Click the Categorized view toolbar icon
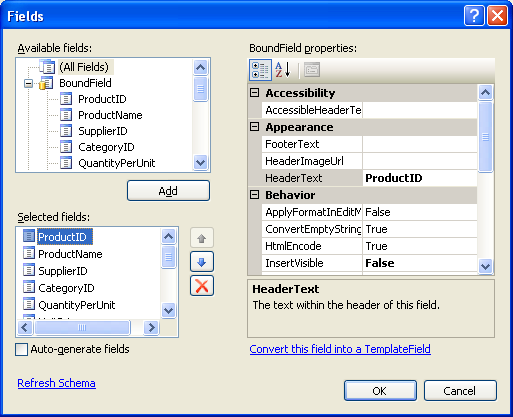The height and width of the screenshot is (417, 513). click(260, 70)
